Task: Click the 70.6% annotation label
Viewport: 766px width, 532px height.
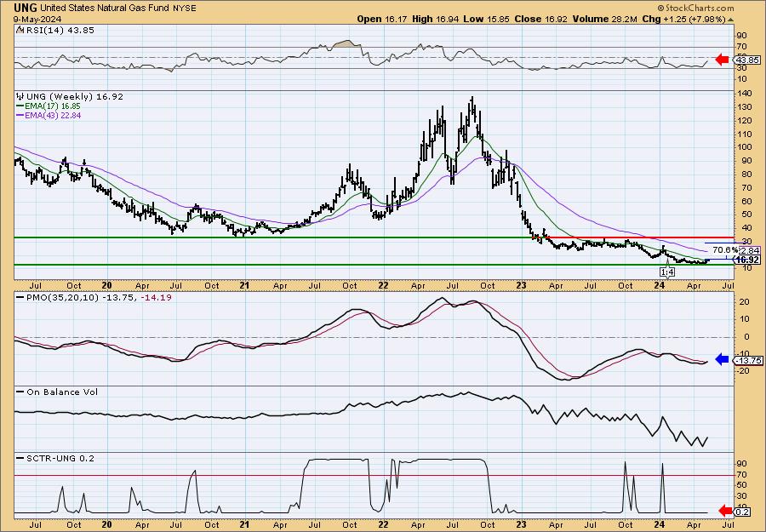Action: pos(725,250)
